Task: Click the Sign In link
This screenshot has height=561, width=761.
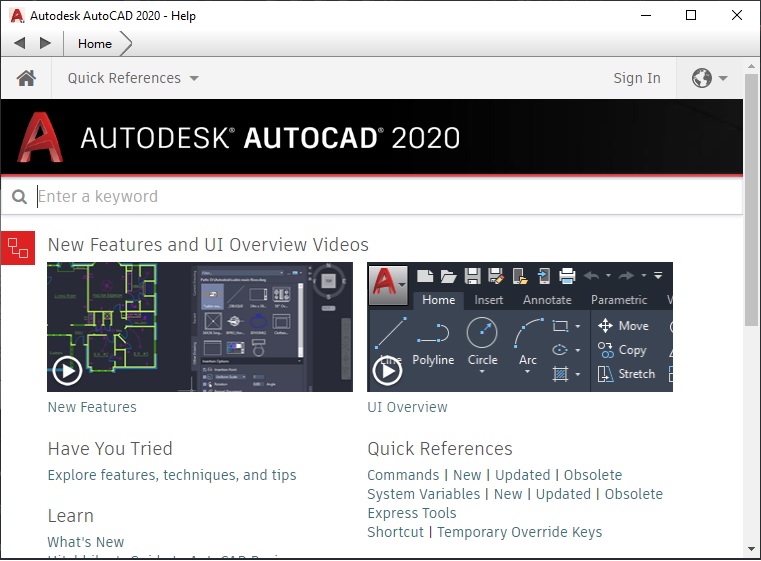Action: tap(637, 78)
